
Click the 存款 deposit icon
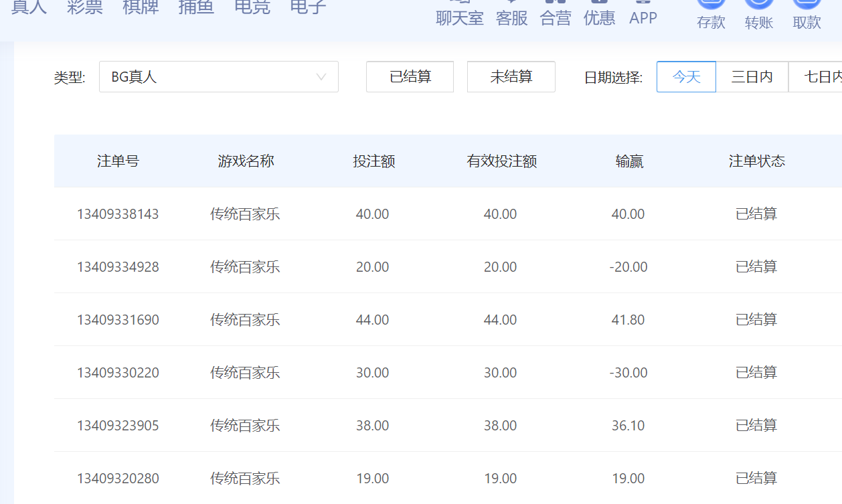point(711,13)
